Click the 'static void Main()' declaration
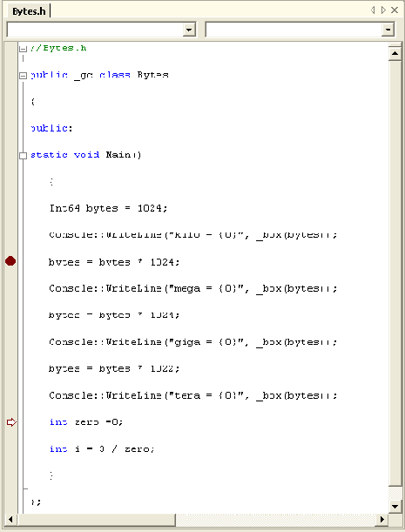This screenshot has width=405, height=532. (x=86, y=155)
